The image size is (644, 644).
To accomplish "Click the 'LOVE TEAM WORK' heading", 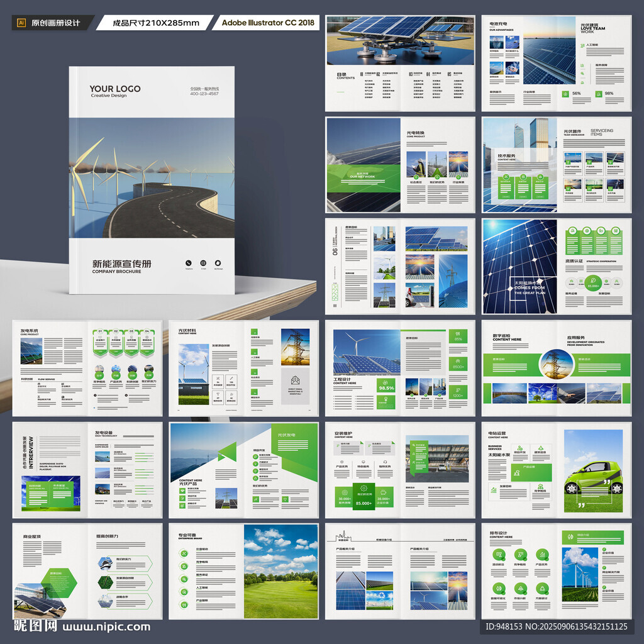I will coord(592,30).
